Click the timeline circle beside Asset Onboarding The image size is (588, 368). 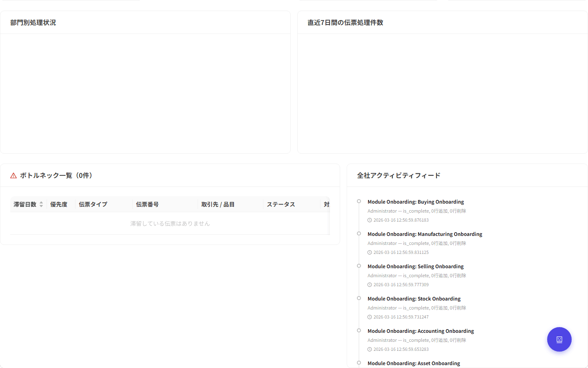point(359,362)
